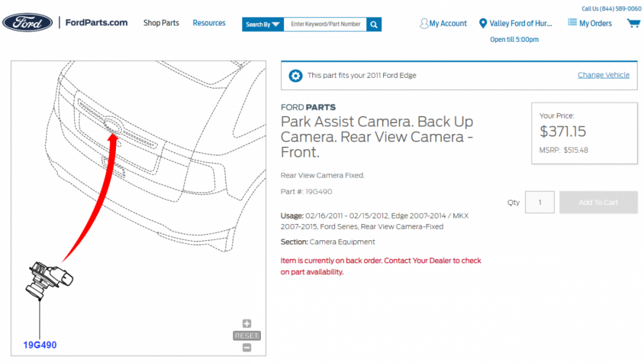644x364 pixels.
Task: Expand the Search By dropdown
Action: coord(263,24)
